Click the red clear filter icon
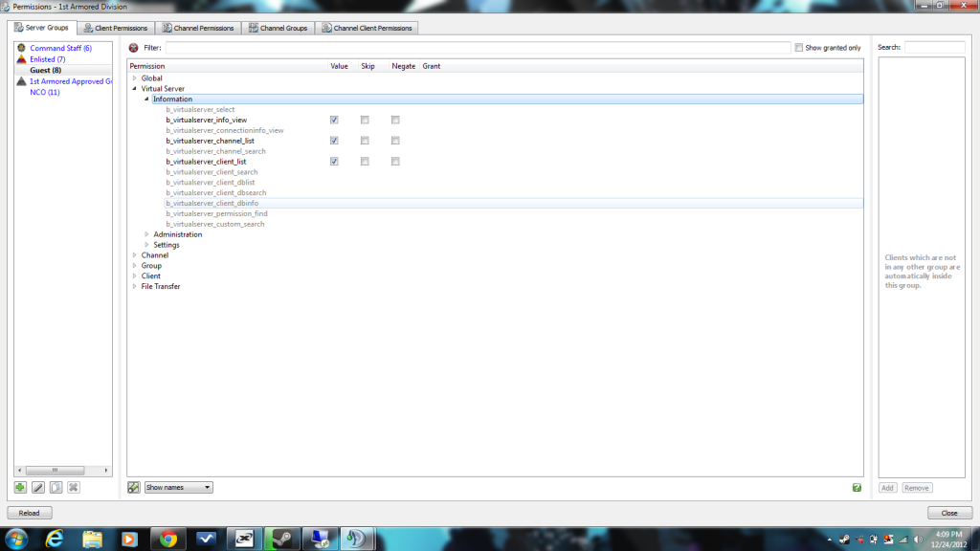Screen dimensions: 980x551 pos(134,48)
